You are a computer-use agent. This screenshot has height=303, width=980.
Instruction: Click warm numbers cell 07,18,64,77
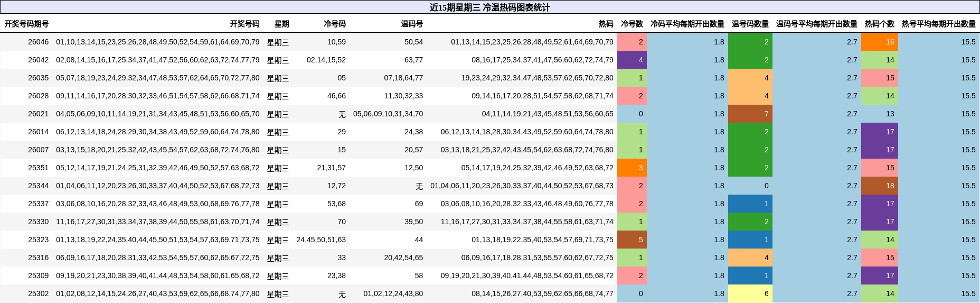click(x=403, y=78)
